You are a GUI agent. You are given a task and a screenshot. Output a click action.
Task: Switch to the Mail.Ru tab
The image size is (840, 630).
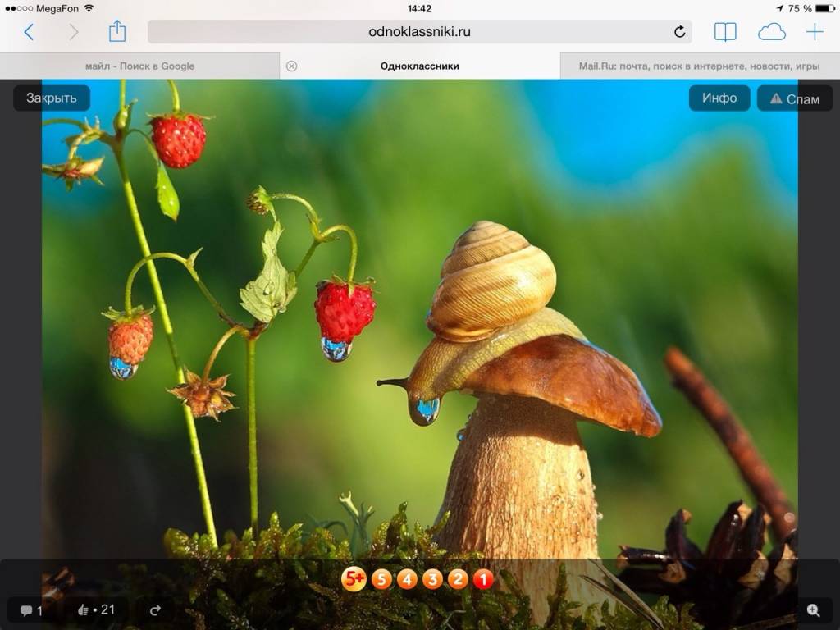pos(699,66)
